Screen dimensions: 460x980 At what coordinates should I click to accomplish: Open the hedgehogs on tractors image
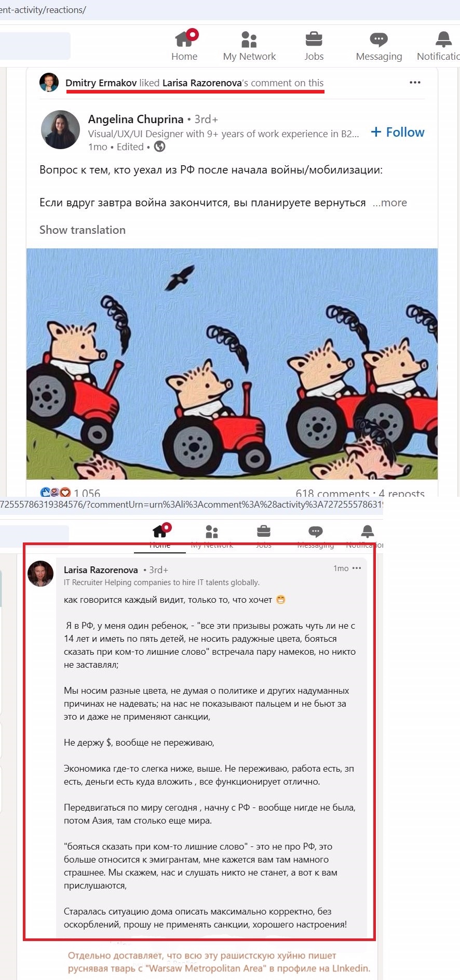point(232,364)
